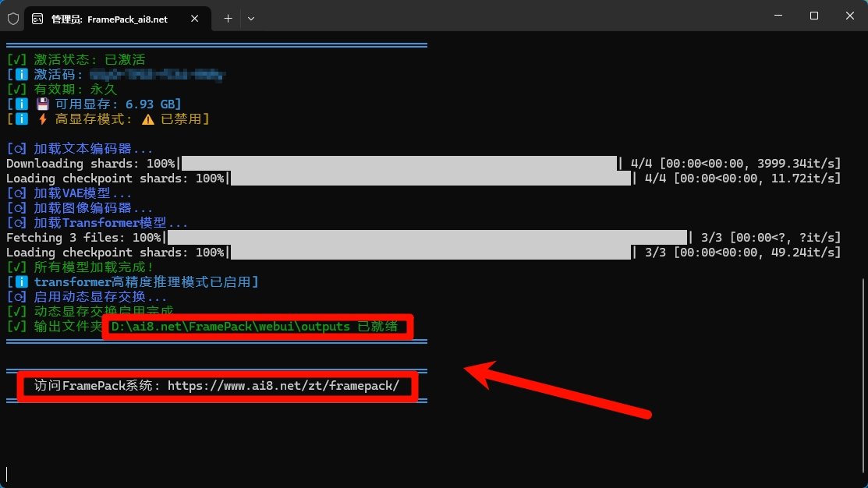Screen dimensions: 868x488
Task: Maximize the terminal window
Action: pos(813,16)
